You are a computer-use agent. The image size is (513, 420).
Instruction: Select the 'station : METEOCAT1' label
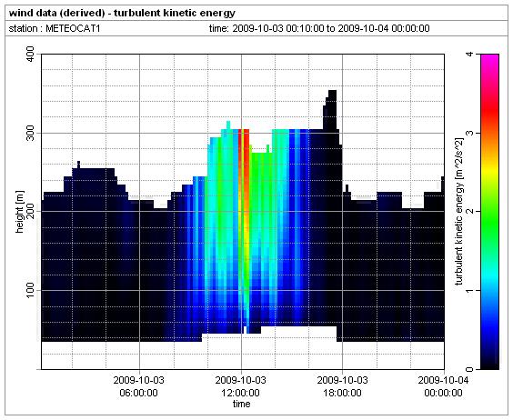click(x=55, y=28)
